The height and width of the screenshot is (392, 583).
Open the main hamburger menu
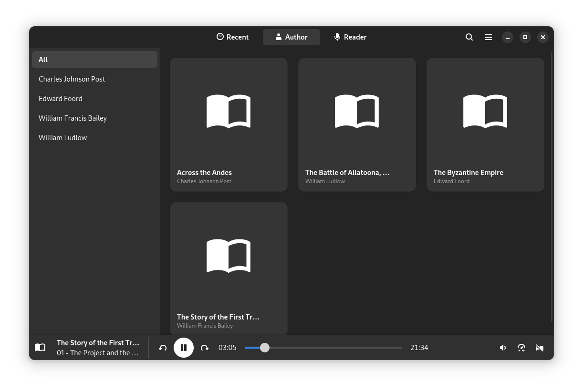488,37
